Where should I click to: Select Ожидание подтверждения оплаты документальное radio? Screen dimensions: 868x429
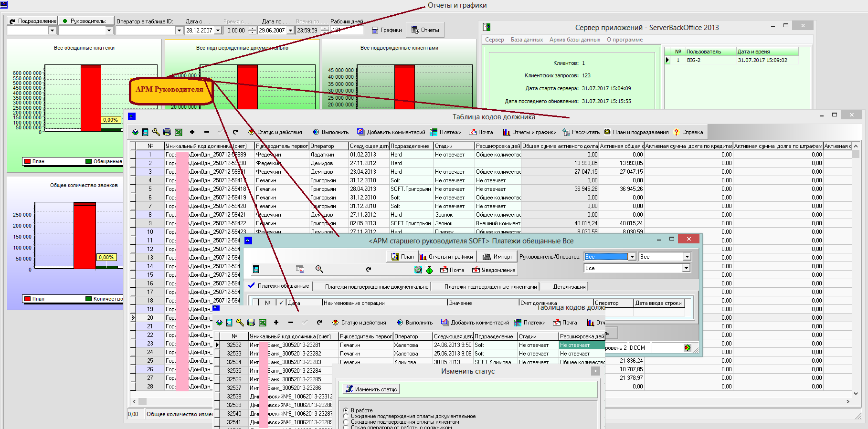(x=410, y=416)
